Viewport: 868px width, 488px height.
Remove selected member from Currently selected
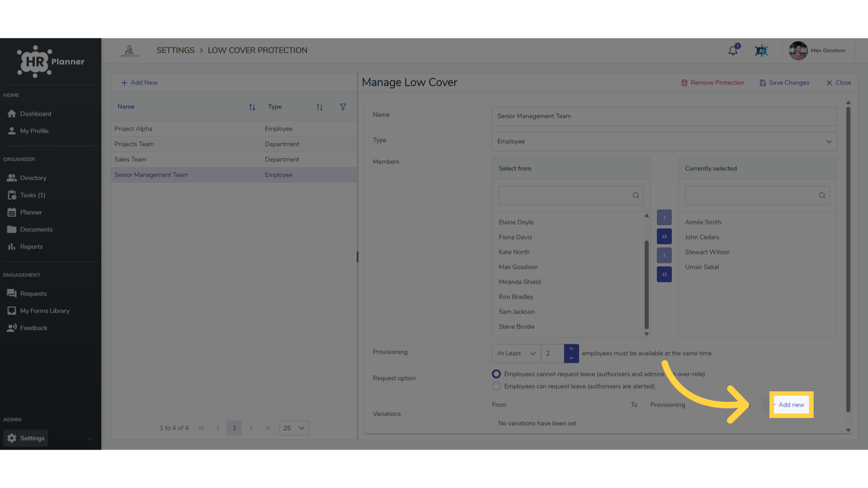pos(664,255)
